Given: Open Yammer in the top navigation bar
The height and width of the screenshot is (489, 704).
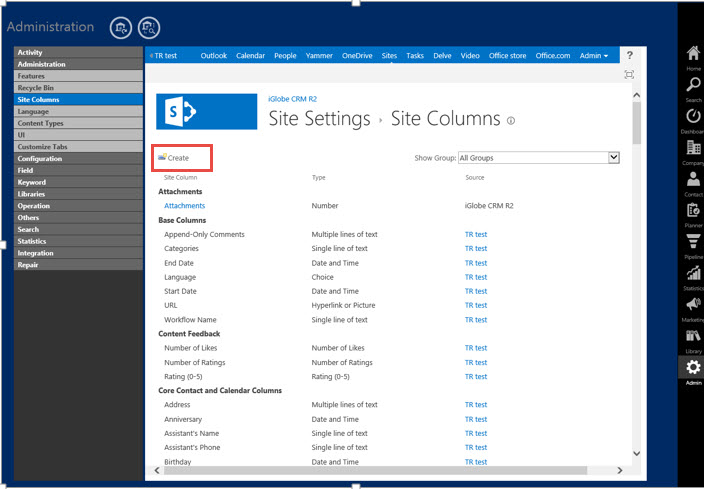Looking at the screenshot, I should click(319, 56).
